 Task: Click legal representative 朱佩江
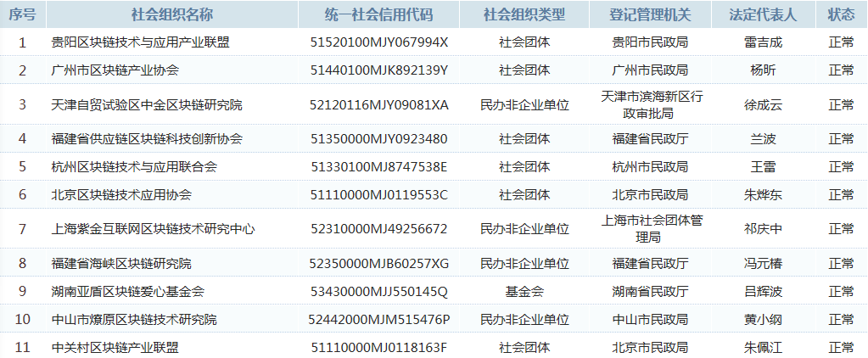[x=764, y=348]
